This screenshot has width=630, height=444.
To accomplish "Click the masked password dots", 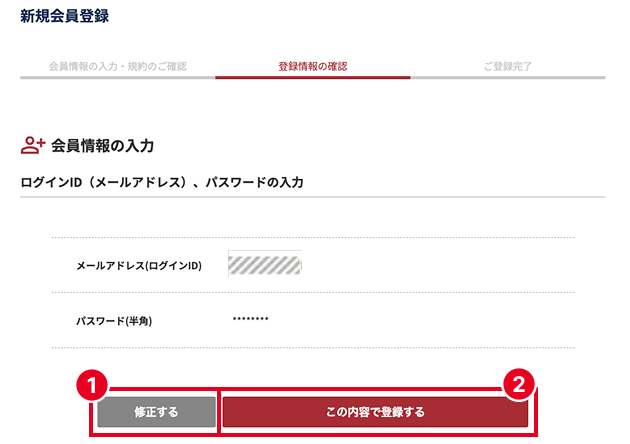I will tap(250, 319).
